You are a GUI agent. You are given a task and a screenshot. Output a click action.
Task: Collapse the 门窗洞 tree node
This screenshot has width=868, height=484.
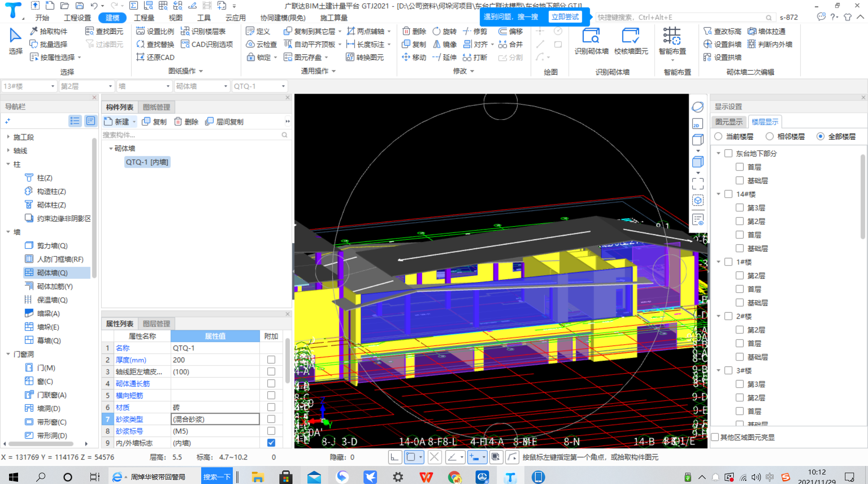click(8, 354)
